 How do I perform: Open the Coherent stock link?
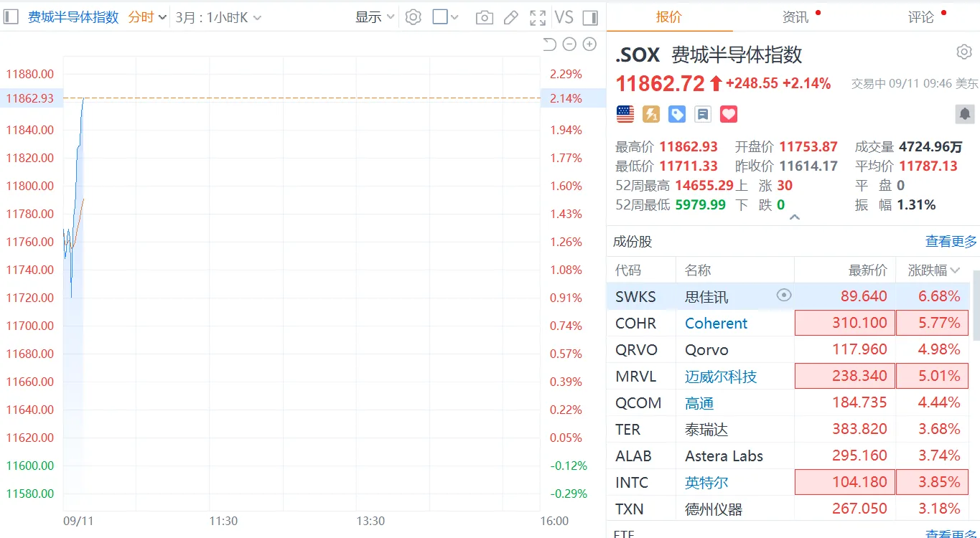[716, 324]
